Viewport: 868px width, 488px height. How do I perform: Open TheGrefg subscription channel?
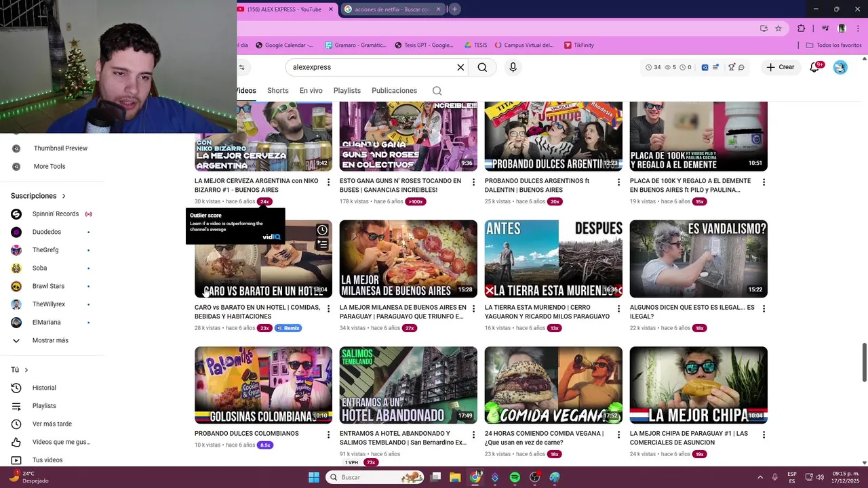click(x=45, y=250)
